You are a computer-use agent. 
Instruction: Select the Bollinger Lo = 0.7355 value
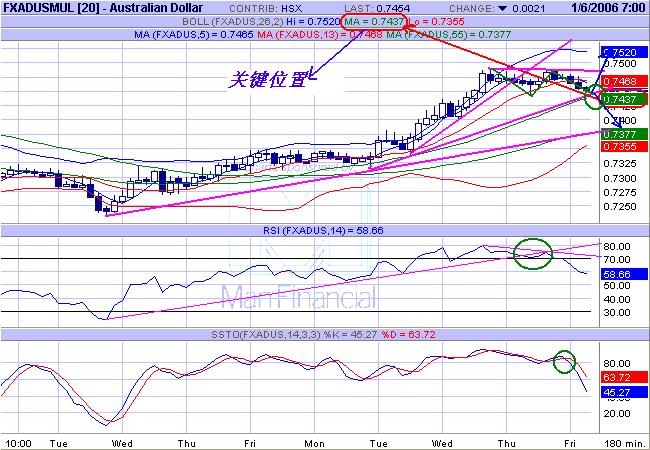436,22
